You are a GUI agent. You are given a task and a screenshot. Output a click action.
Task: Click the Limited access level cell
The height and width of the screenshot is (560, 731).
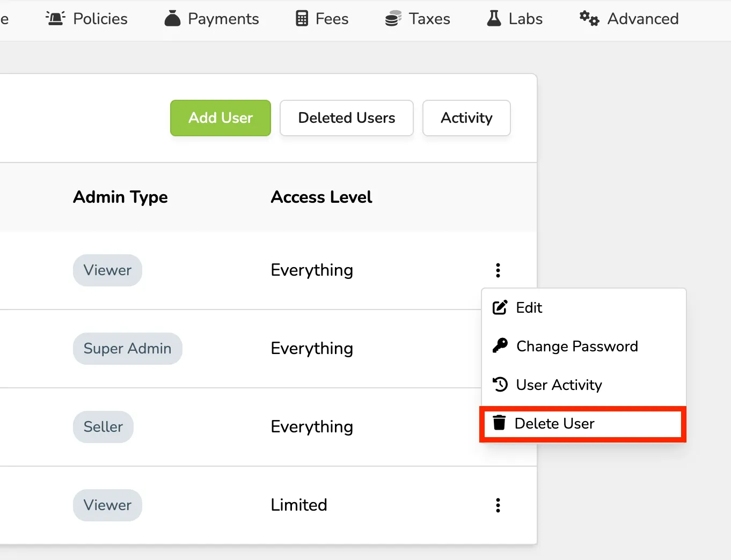[299, 505]
